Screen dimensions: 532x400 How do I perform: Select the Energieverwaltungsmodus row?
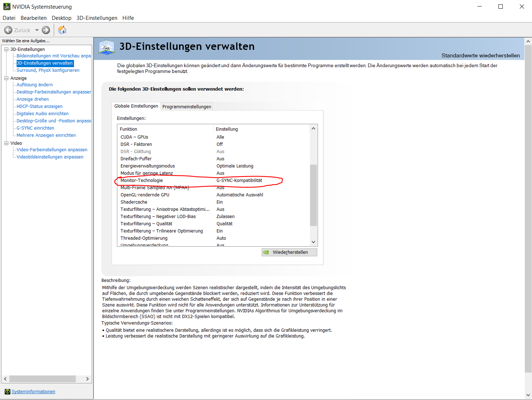[214, 166]
